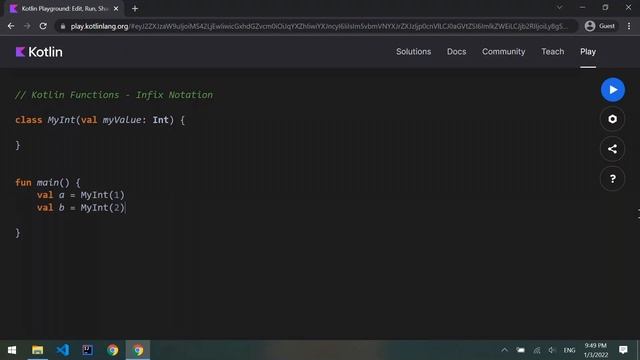Click the 'val a = MyInt(1)' line

(80, 195)
